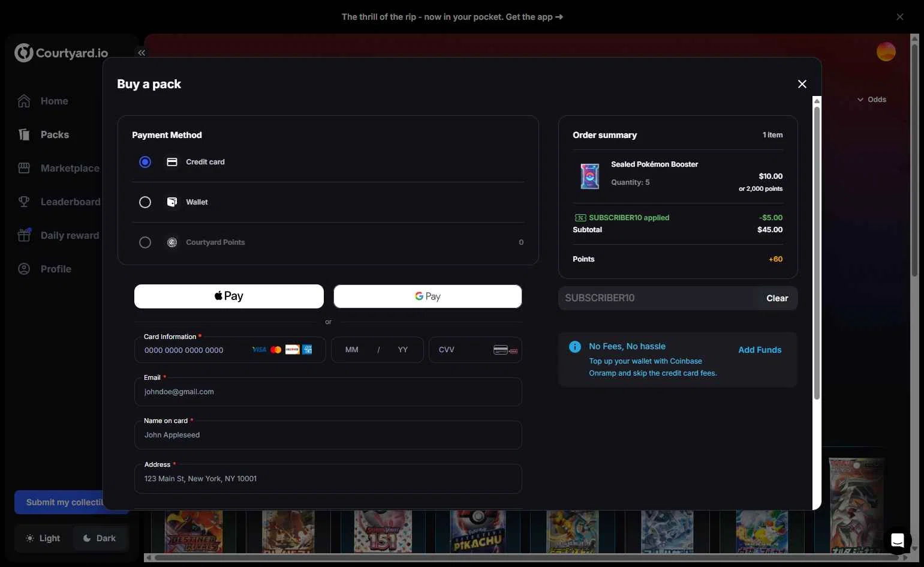The height and width of the screenshot is (567, 924).
Task: Click the Home house icon
Action: click(24, 101)
